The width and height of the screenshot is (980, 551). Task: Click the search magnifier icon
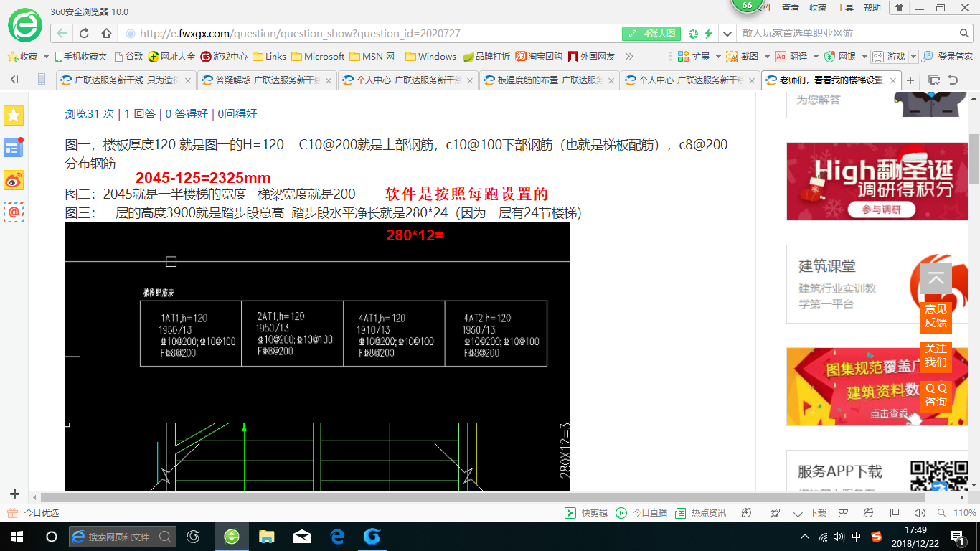pos(965,33)
